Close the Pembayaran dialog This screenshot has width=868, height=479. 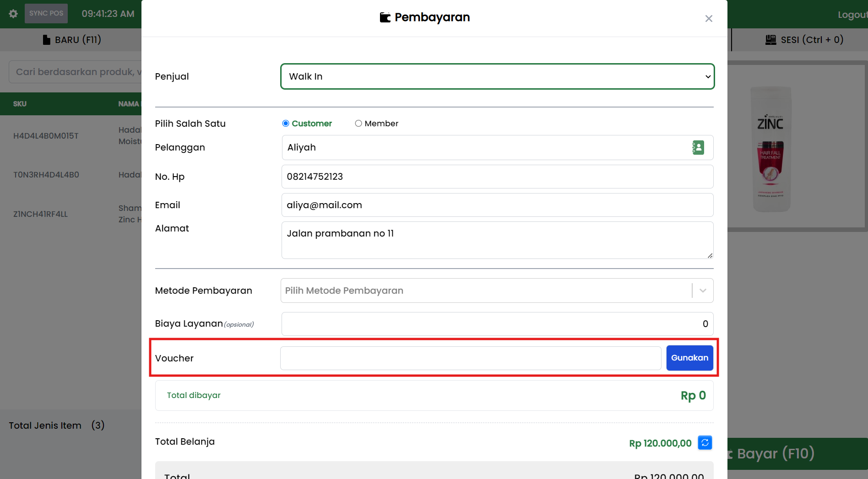tap(708, 19)
